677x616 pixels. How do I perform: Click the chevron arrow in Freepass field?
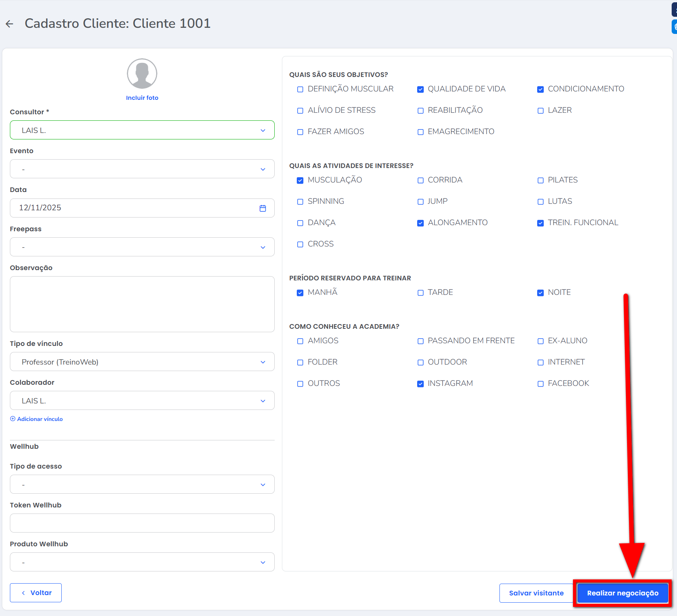[262, 248]
